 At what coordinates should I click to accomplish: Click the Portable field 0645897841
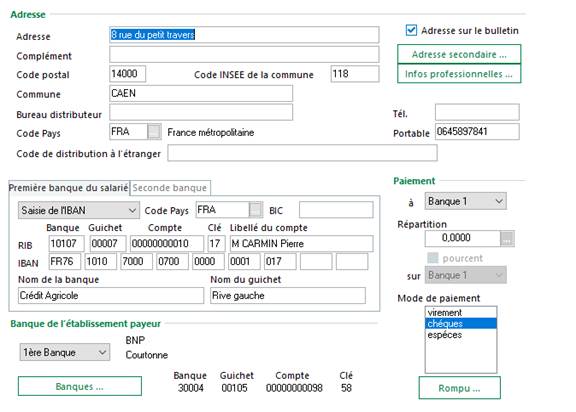(477, 131)
